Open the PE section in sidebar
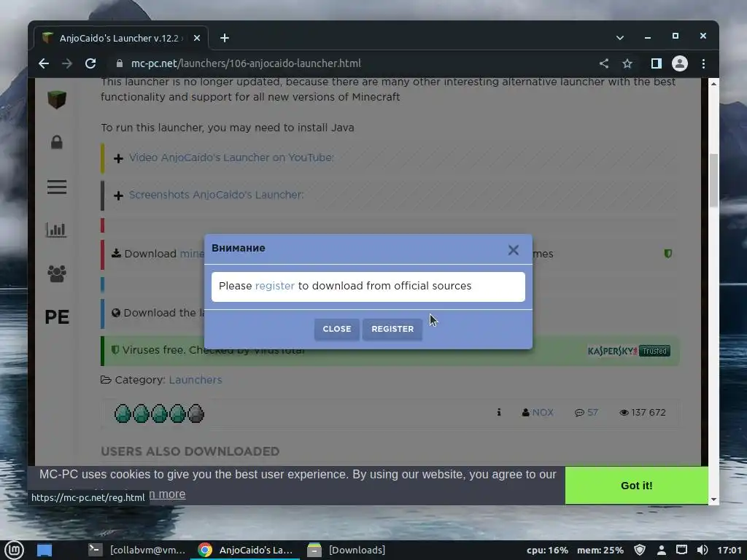Screen dimensions: 747x560 point(57,317)
